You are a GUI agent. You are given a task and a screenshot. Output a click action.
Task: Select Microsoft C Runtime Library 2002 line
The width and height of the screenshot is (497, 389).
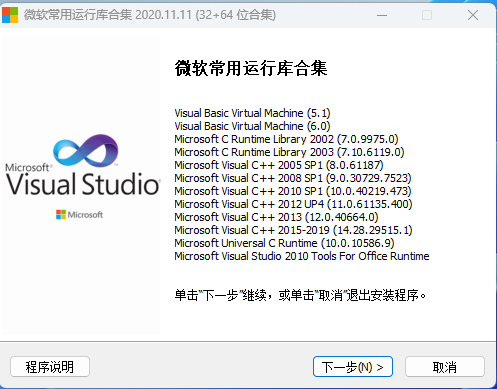(x=286, y=139)
